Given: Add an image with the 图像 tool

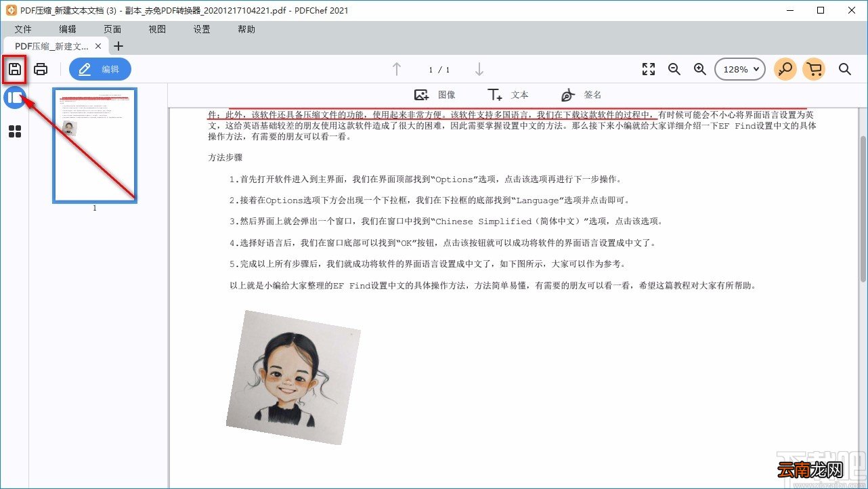Looking at the screenshot, I should click(435, 95).
